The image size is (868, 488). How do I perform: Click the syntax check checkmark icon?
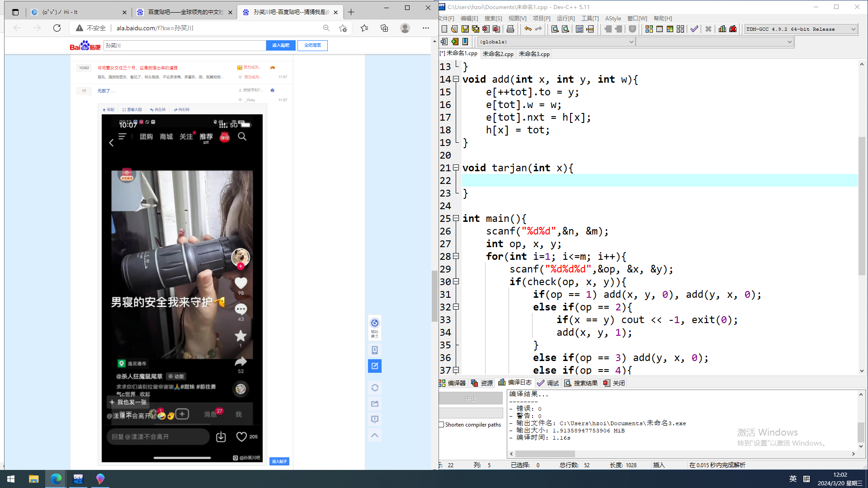[694, 29]
